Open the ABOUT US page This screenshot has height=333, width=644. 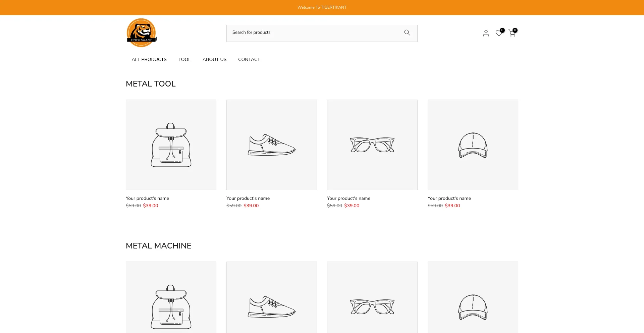click(x=215, y=59)
